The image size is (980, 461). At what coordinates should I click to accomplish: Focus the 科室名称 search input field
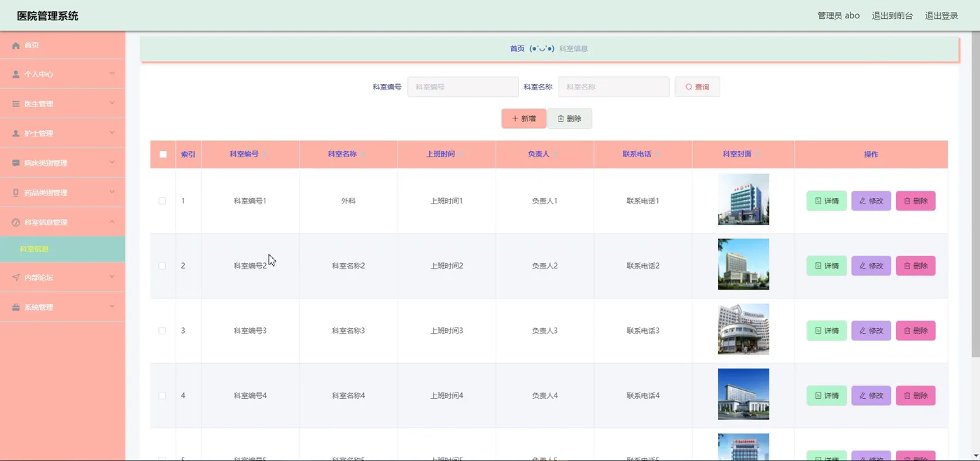[614, 87]
